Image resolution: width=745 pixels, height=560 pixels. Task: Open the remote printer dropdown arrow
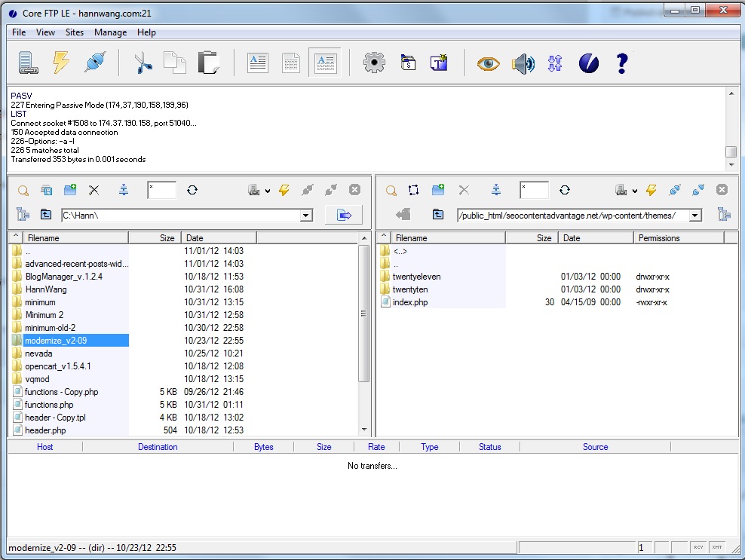(635, 191)
